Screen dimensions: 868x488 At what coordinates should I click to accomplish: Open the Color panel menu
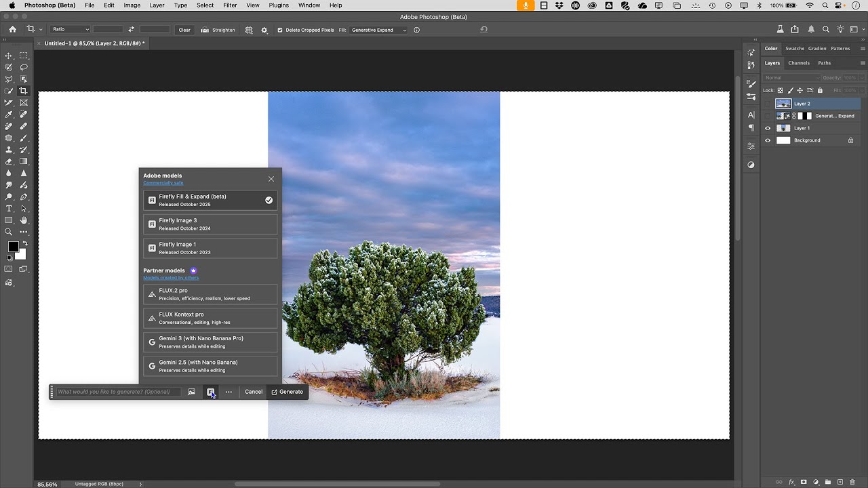[861, 49]
